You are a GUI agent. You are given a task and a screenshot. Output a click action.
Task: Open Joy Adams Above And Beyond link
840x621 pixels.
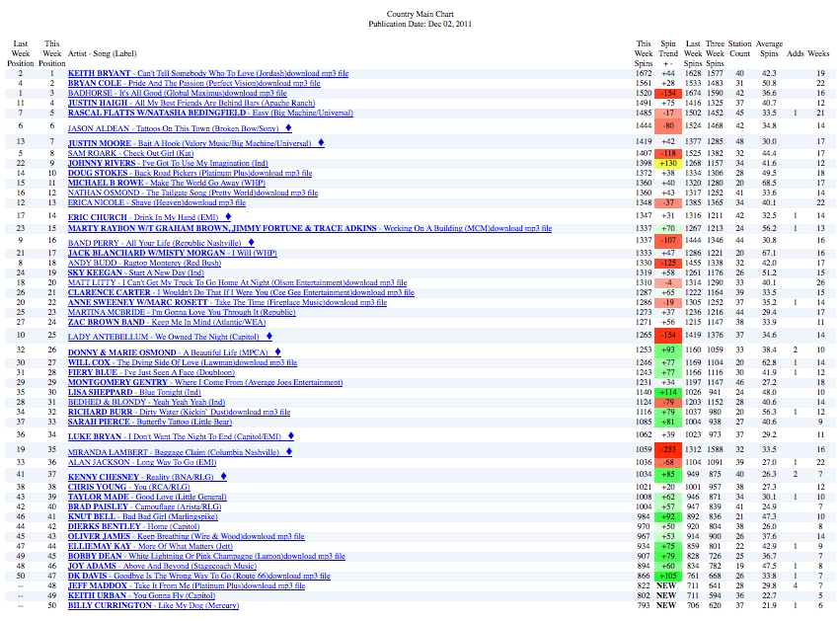tap(162, 566)
